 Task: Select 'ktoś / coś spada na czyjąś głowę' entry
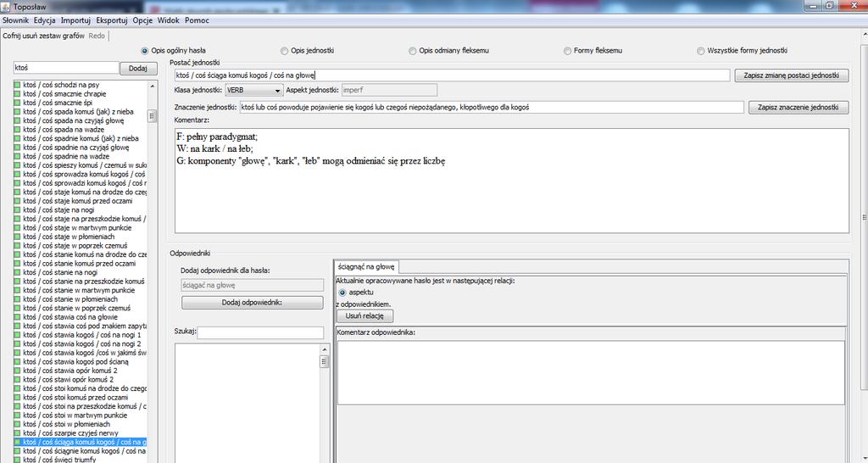point(74,120)
